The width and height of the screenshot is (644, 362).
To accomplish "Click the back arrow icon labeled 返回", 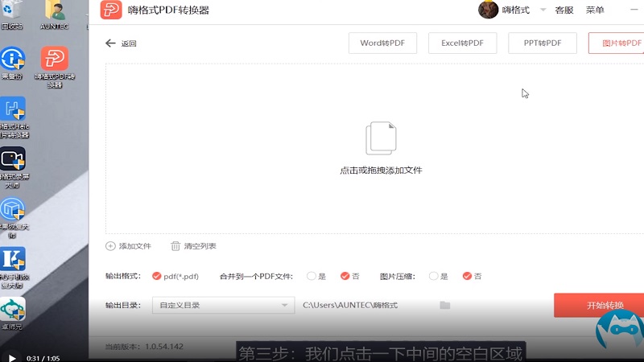I will click(x=111, y=43).
